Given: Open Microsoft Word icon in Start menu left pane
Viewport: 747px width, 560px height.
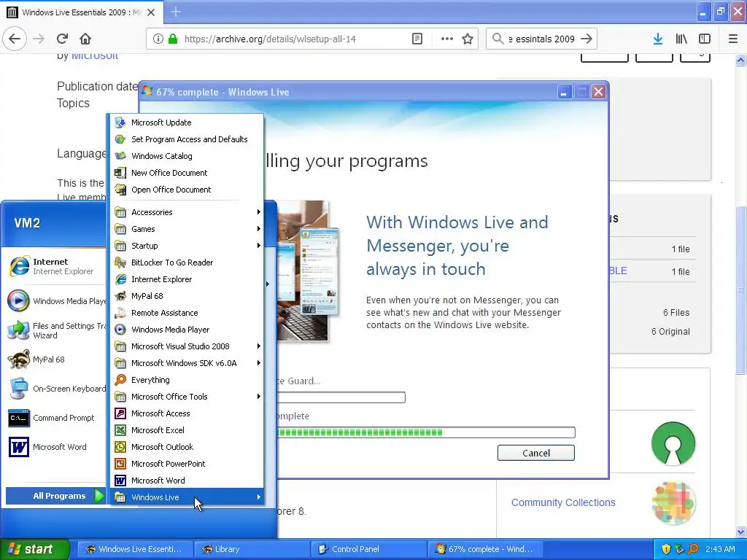Looking at the screenshot, I should 18,447.
